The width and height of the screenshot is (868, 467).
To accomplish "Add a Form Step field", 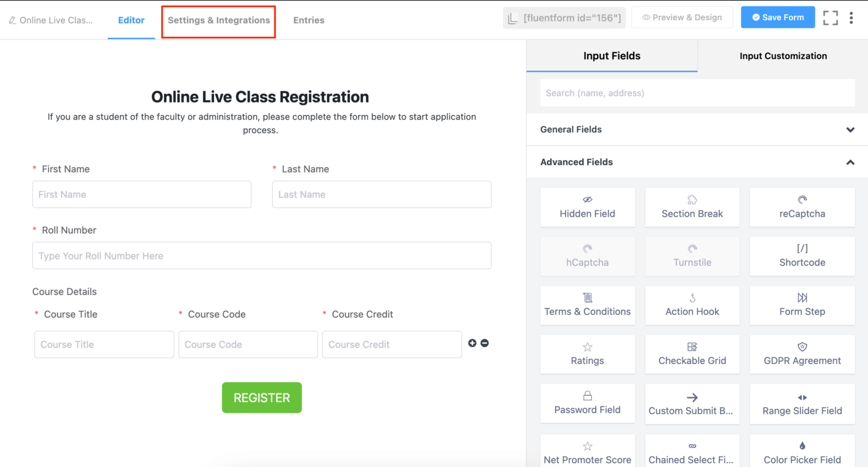I will click(801, 305).
